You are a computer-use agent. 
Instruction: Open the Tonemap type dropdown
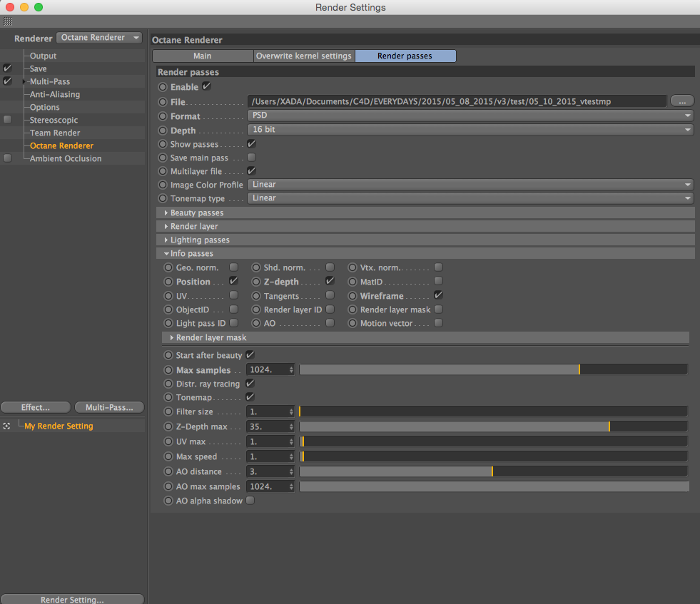470,198
